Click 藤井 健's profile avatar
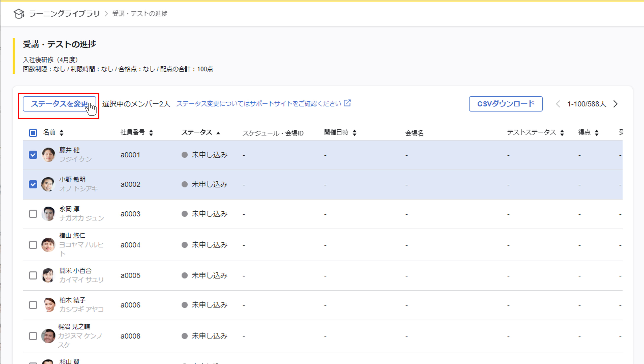644x364 pixels. 48,155
